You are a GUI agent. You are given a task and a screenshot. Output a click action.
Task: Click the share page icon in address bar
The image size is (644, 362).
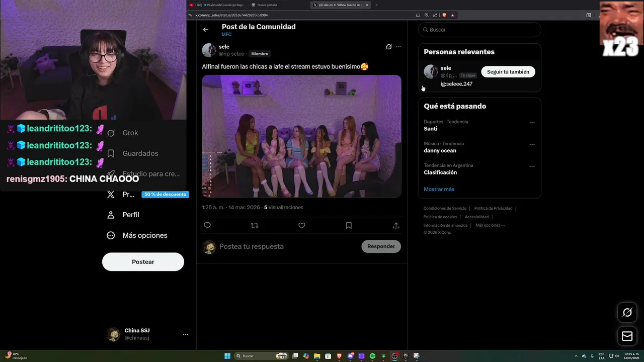click(435, 15)
